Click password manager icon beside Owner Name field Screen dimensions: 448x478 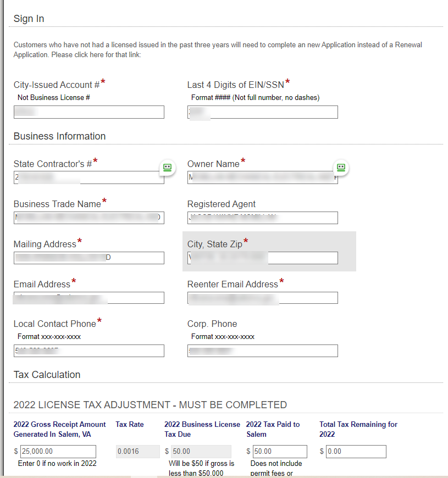(x=341, y=167)
